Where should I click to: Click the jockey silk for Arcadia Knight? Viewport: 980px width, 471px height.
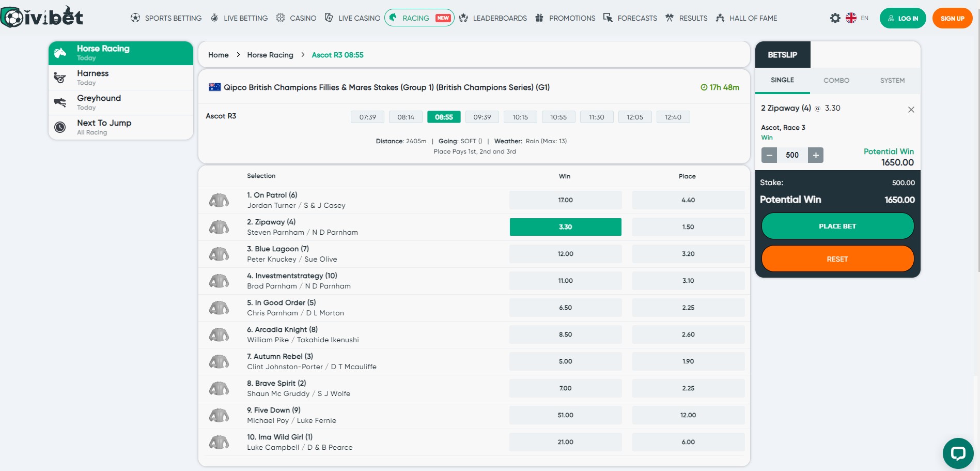pos(219,335)
